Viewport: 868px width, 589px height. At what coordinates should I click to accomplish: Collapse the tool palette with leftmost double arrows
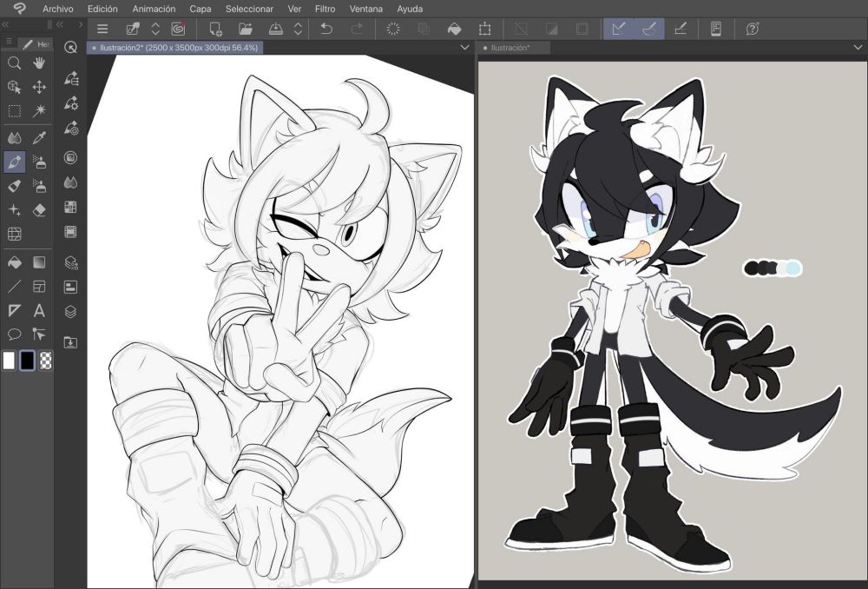pyautogui.click(x=6, y=24)
